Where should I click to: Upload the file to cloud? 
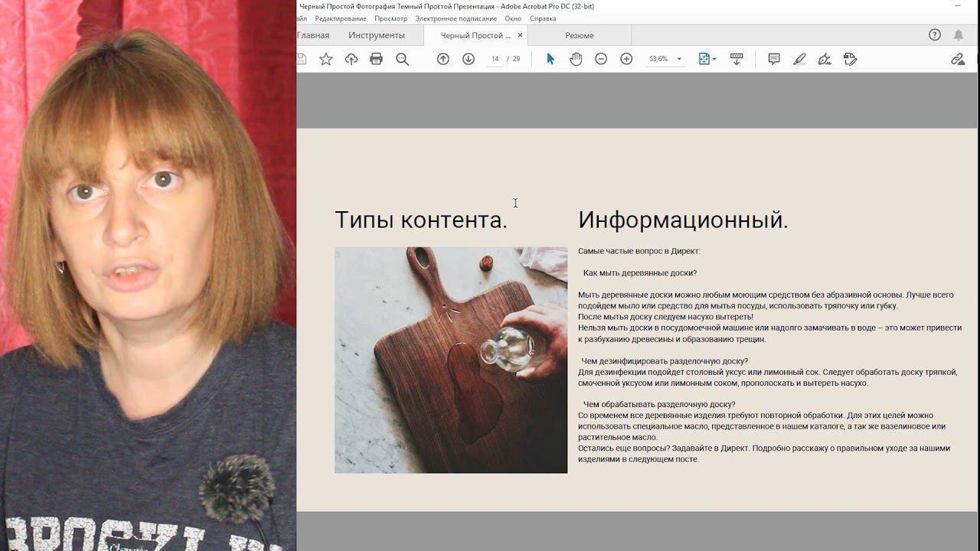point(351,59)
